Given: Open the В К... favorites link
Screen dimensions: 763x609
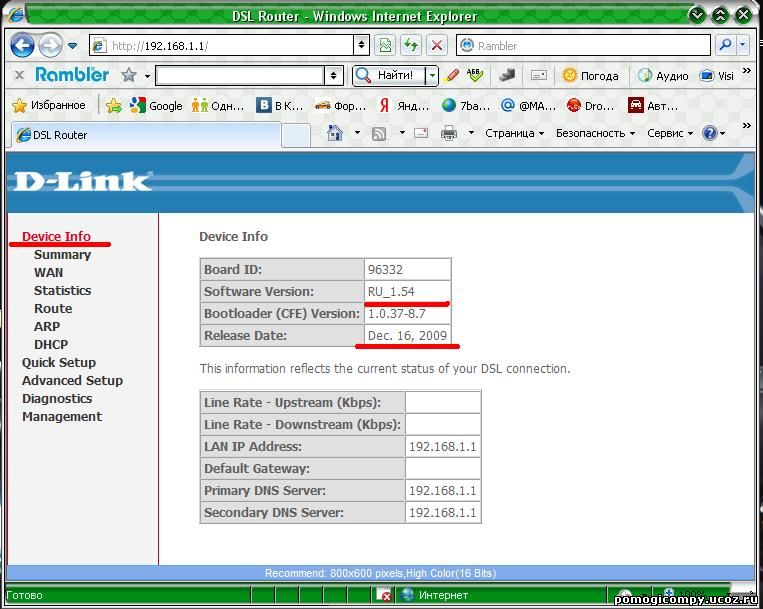Looking at the screenshot, I should click(x=280, y=106).
